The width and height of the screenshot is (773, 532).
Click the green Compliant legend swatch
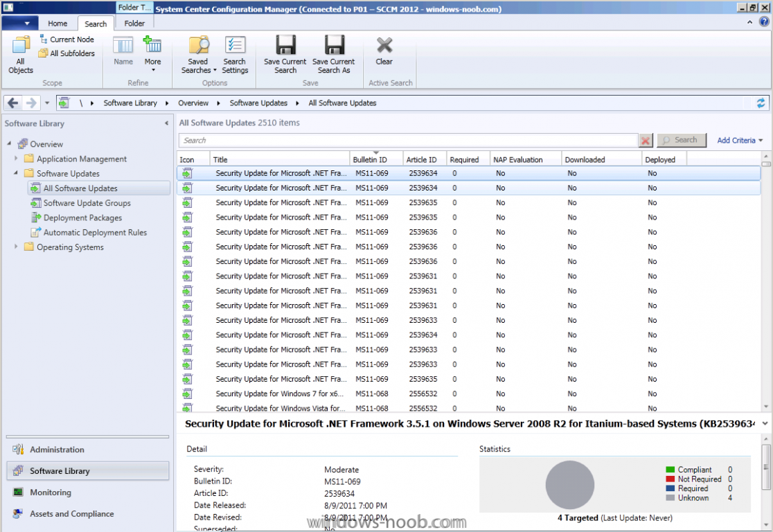670,470
